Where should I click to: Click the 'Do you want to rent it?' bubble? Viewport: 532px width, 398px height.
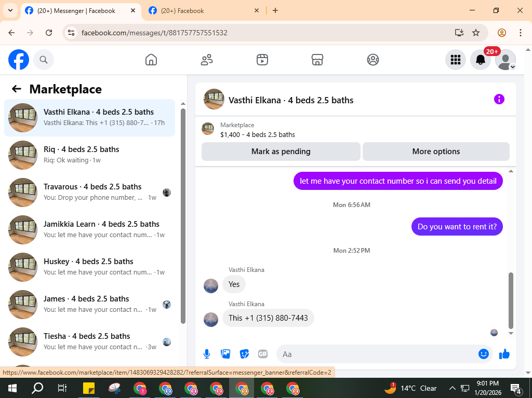point(457,226)
